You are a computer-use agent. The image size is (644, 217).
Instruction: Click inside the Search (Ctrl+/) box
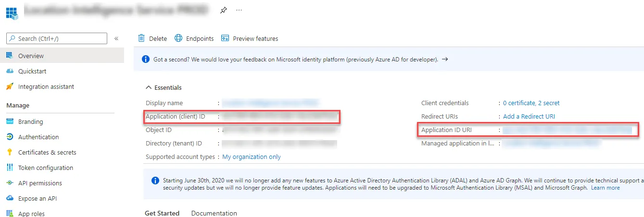(x=57, y=38)
